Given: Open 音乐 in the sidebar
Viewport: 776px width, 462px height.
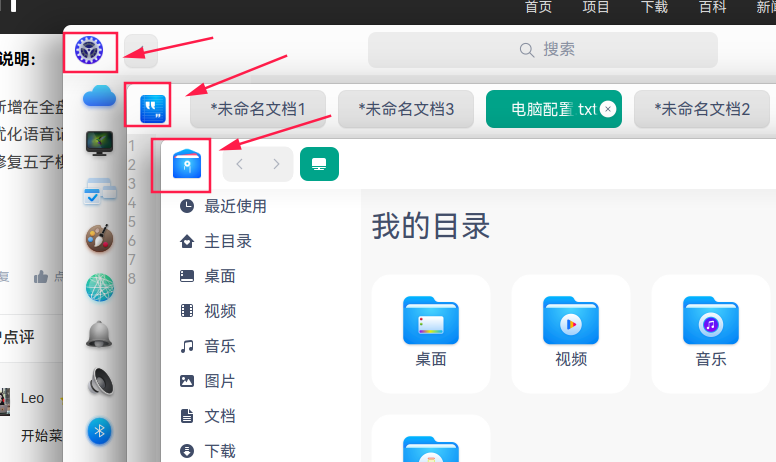Looking at the screenshot, I should click(207, 346).
